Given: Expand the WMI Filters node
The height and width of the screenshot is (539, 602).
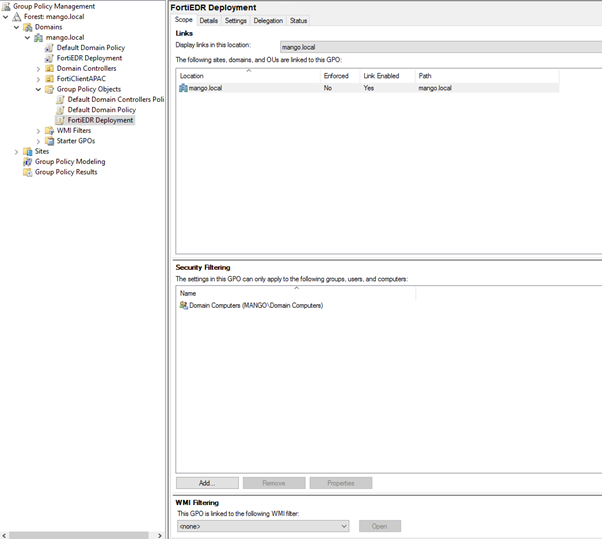Looking at the screenshot, I should coord(38,131).
